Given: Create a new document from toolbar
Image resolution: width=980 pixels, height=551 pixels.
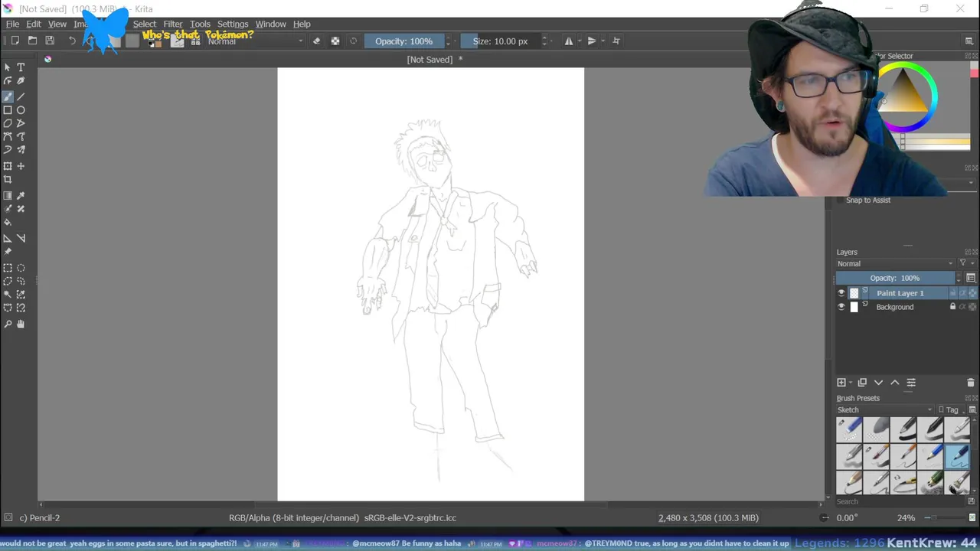Looking at the screenshot, I should pos(15,41).
